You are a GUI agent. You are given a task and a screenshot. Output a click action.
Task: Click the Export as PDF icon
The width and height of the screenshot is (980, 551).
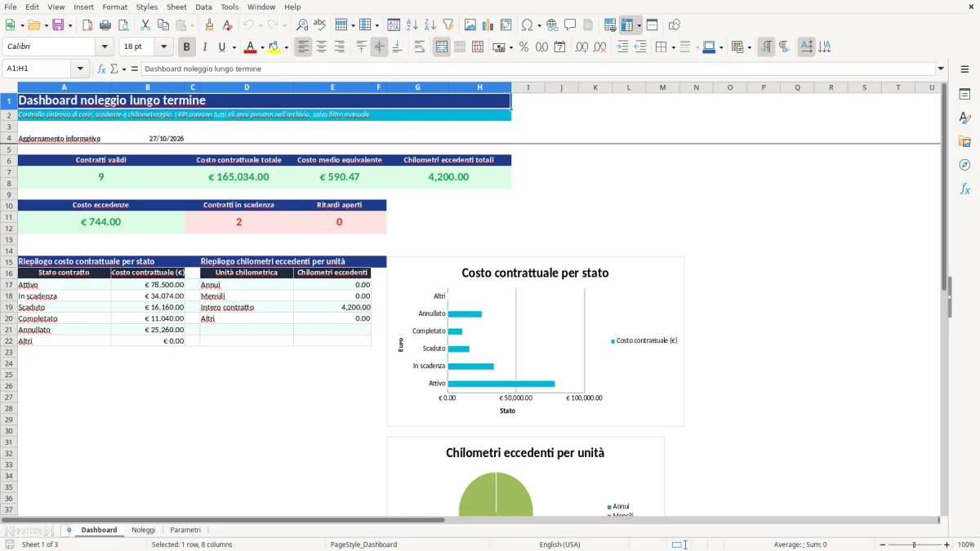pos(87,25)
